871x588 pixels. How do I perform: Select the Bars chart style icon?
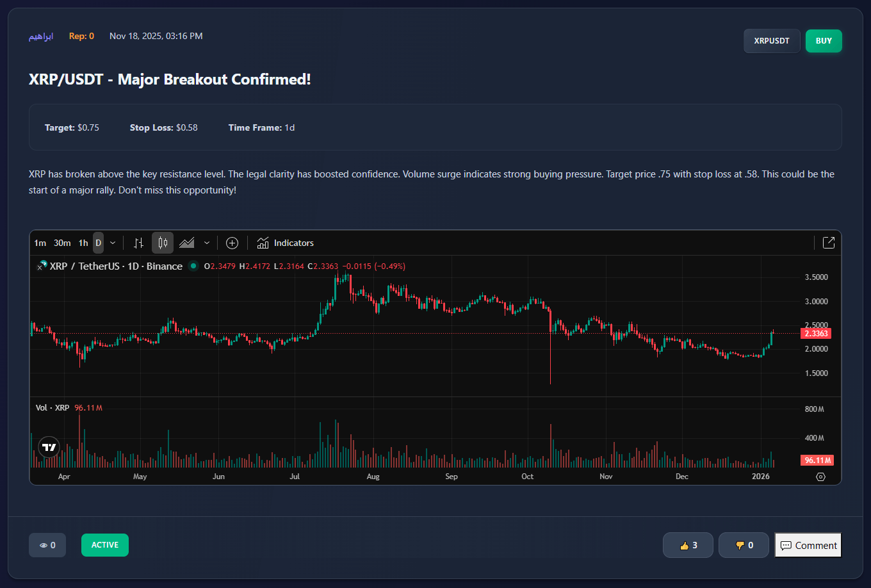click(x=138, y=243)
